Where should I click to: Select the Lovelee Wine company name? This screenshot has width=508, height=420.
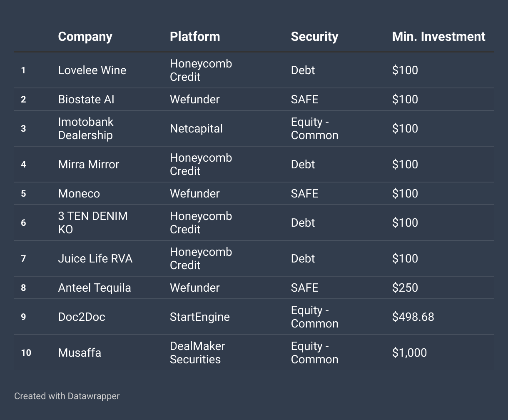click(x=92, y=70)
